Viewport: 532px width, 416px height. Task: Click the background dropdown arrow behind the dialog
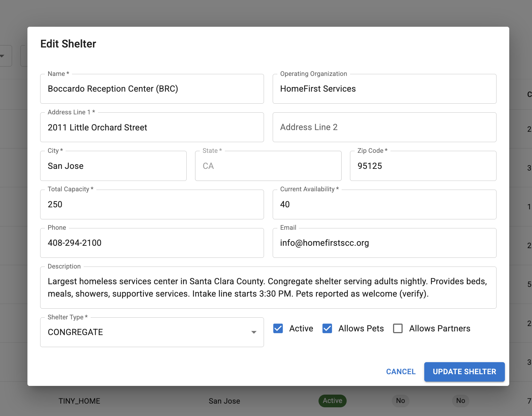(3, 56)
